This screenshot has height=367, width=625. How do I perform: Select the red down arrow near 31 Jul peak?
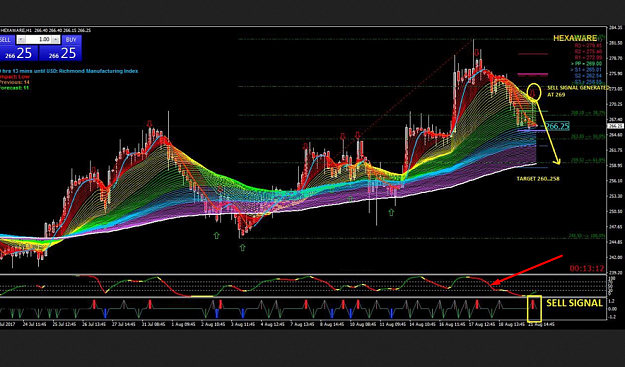point(150,124)
